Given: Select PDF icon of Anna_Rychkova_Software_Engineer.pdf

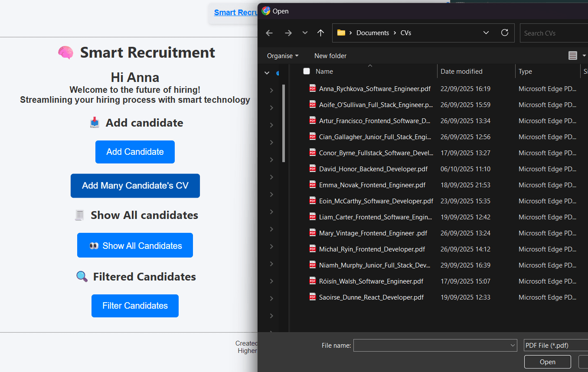Looking at the screenshot, I should pyautogui.click(x=313, y=88).
